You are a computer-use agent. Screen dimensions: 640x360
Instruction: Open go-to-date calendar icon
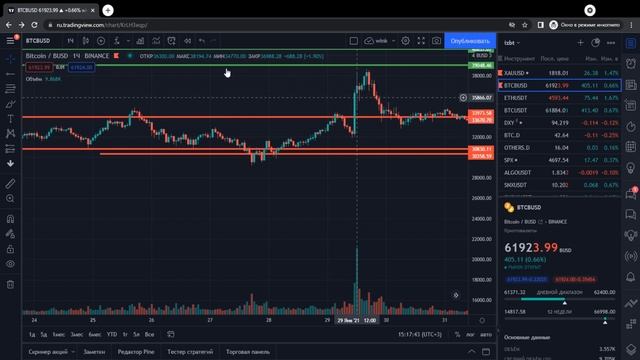tap(171, 334)
